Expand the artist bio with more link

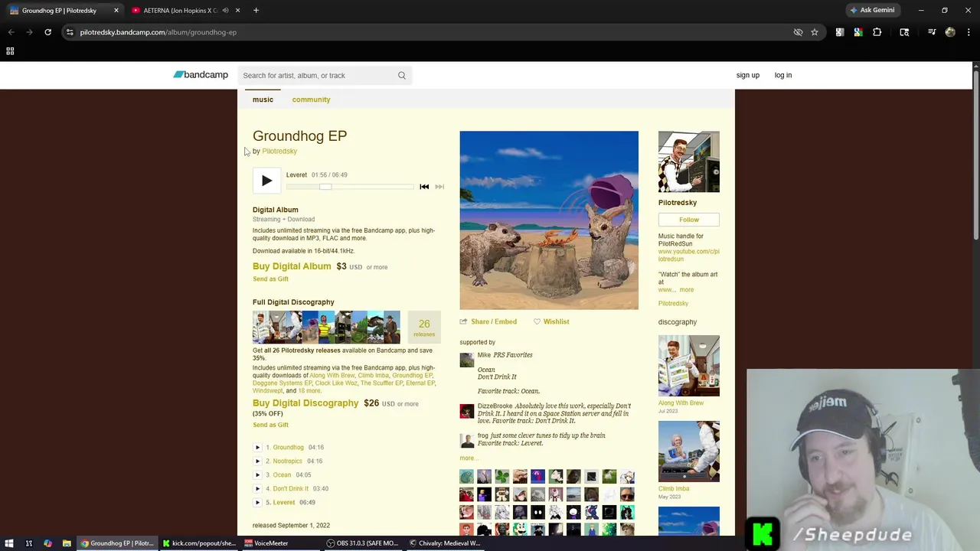click(687, 290)
